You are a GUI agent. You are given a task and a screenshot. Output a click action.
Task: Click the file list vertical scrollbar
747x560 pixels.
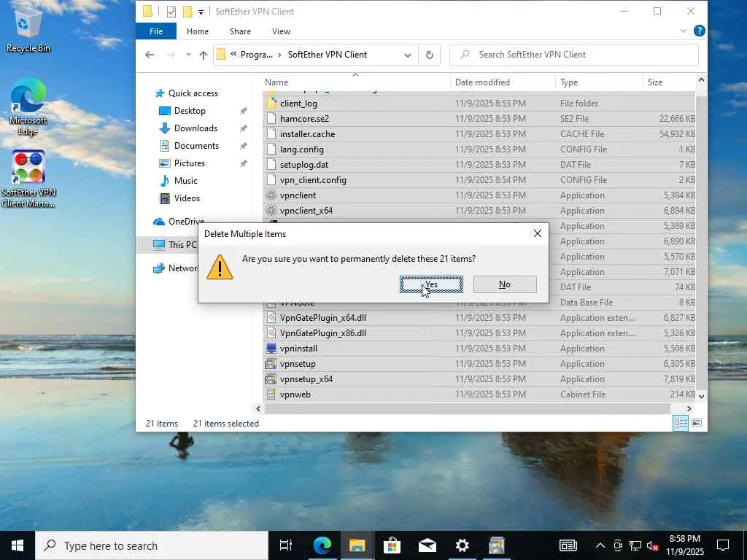point(701,238)
